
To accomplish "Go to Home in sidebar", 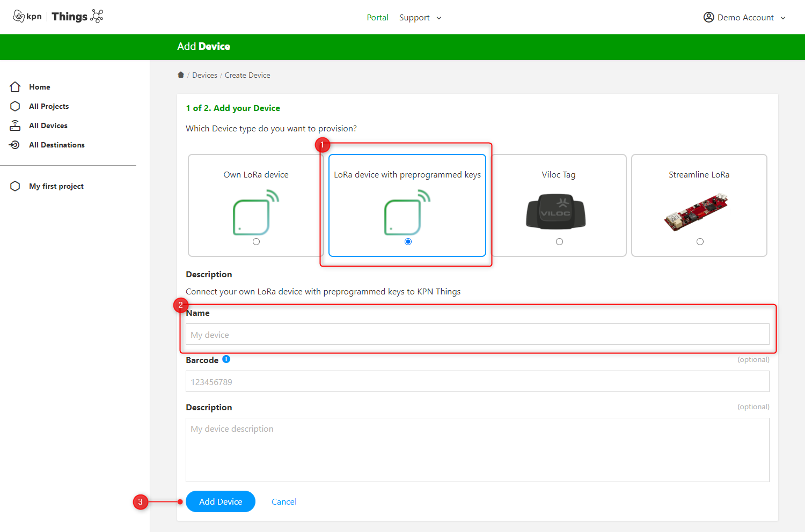I will [40, 87].
